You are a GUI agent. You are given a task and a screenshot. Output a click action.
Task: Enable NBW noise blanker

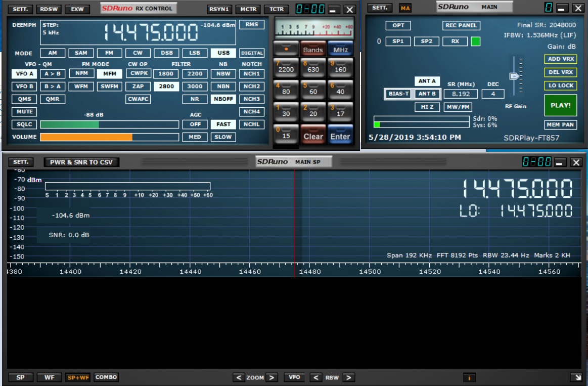[223, 73]
